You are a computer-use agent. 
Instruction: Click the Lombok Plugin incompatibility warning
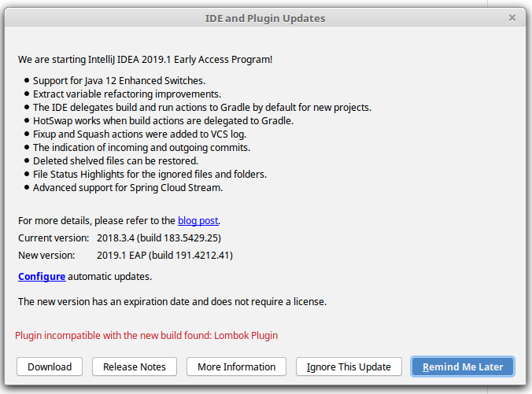[146, 335]
